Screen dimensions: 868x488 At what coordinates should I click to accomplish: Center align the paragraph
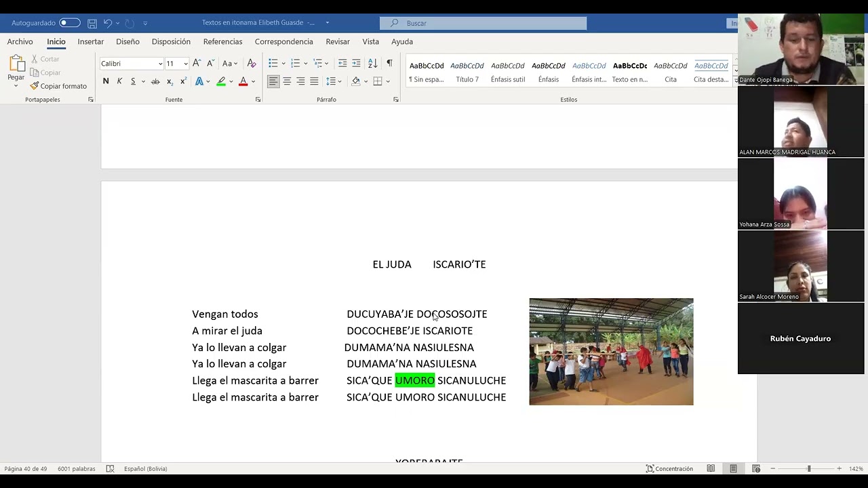[287, 81]
